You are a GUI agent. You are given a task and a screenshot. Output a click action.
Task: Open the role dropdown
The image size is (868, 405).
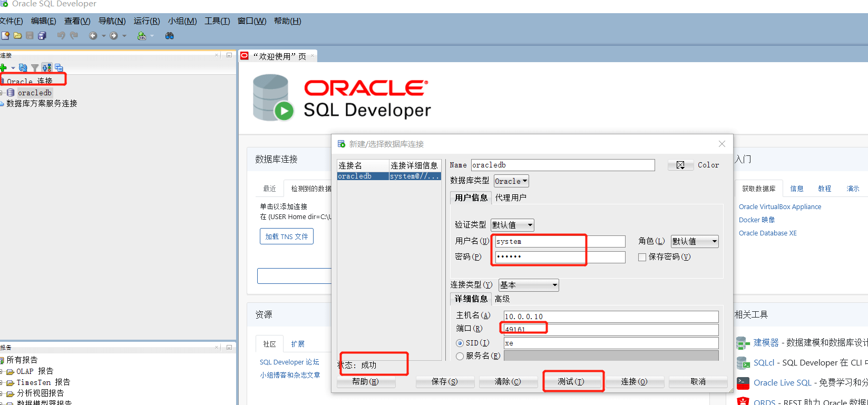coord(695,241)
